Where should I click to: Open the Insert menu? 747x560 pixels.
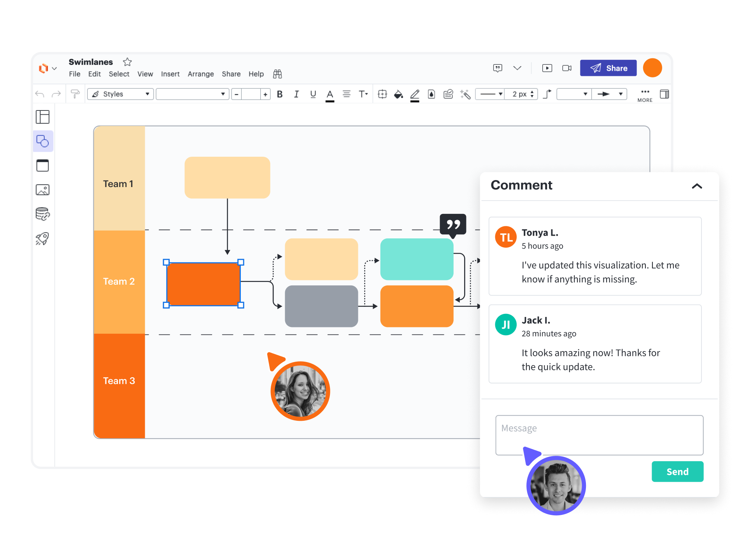click(x=170, y=74)
